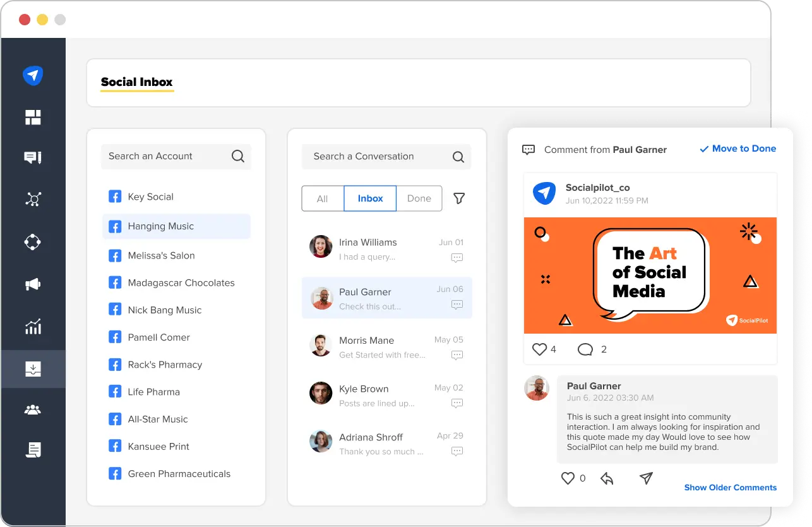Click the Socialpilot_co profile avatar
This screenshot has width=812, height=527.
click(544, 193)
